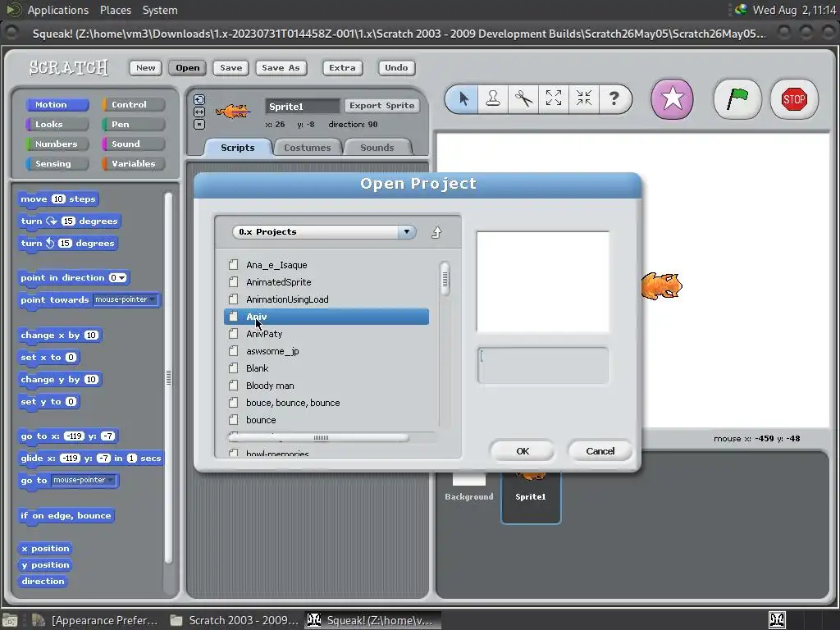This screenshot has height=630, width=840.
Task: Select Sprite1 in sprite list
Action: click(x=531, y=496)
